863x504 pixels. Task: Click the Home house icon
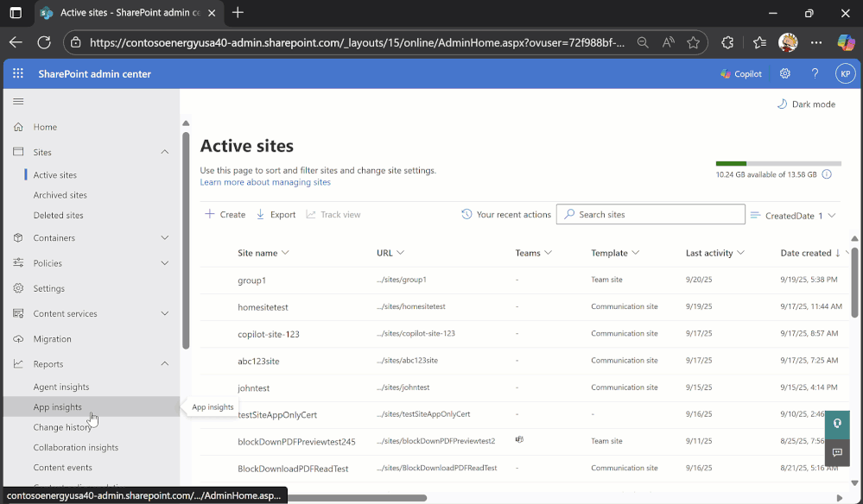click(x=18, y=127)
